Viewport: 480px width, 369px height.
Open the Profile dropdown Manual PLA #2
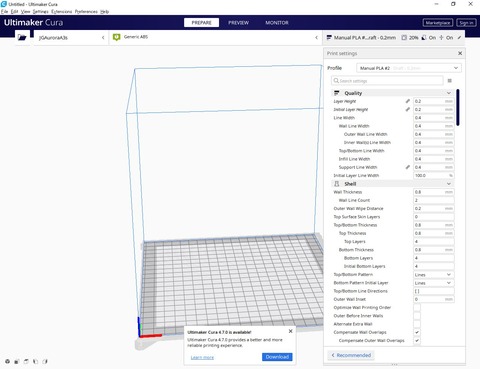coord(409,68)
